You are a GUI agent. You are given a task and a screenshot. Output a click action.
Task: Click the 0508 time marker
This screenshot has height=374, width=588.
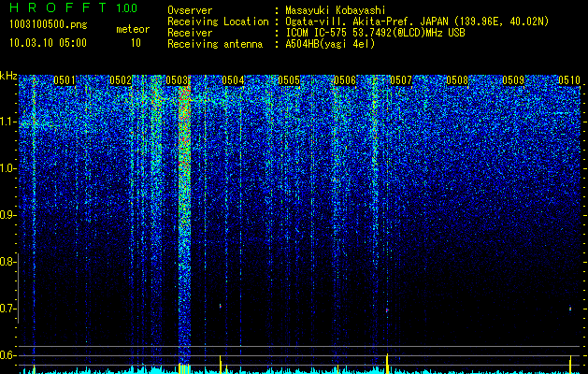(x=457, y=80)
